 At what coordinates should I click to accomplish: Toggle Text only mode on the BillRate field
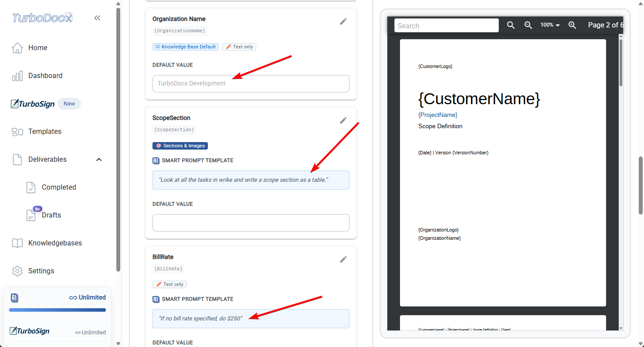[169, 284]
